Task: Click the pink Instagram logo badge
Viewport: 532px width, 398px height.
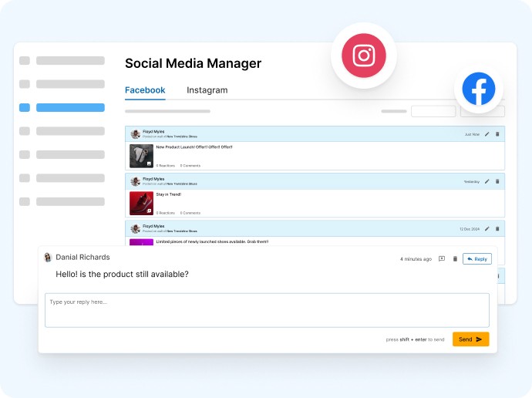Action: pos(364,56)
